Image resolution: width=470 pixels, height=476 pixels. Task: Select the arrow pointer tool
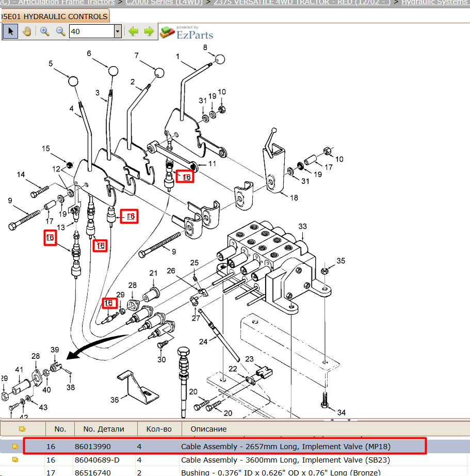(10, 31)
